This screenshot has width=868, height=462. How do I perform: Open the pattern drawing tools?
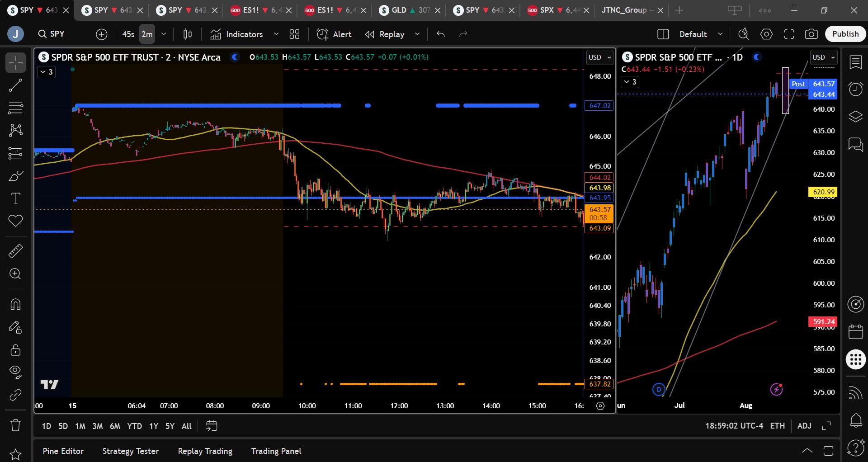click(15, 131)
